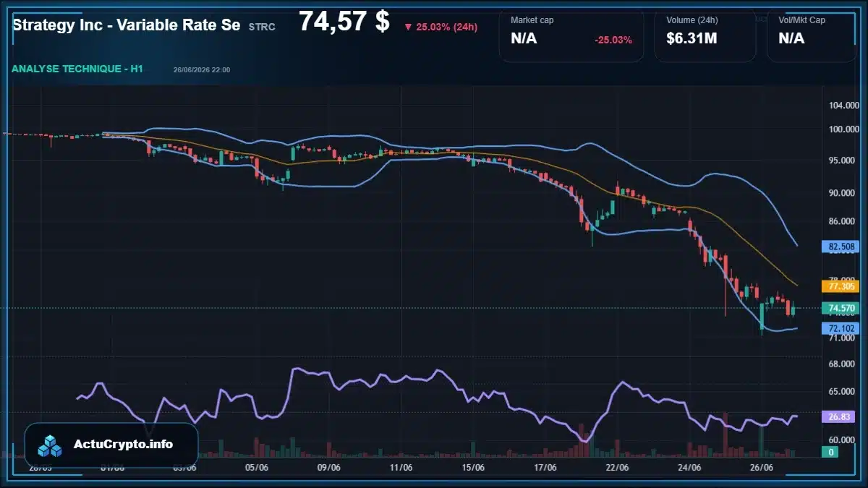Select the 82.508 upper band price tag
The image size is (868, 488).
coord(839,247)
